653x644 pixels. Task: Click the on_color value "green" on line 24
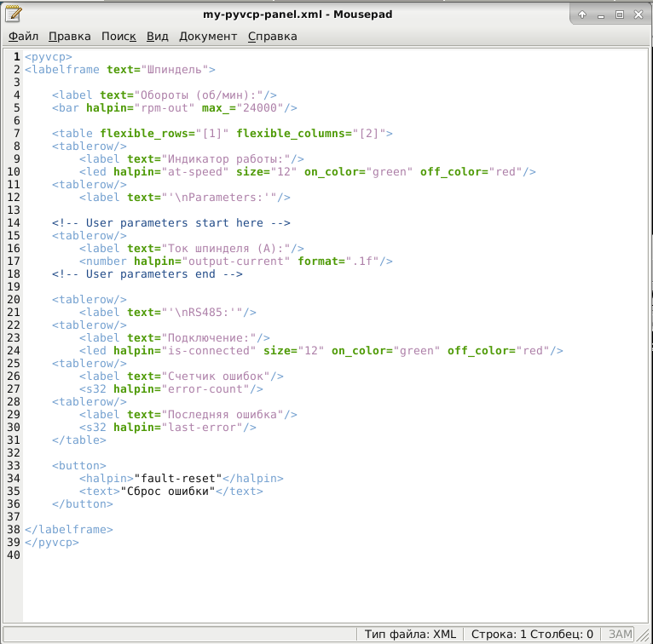point(417,351)
